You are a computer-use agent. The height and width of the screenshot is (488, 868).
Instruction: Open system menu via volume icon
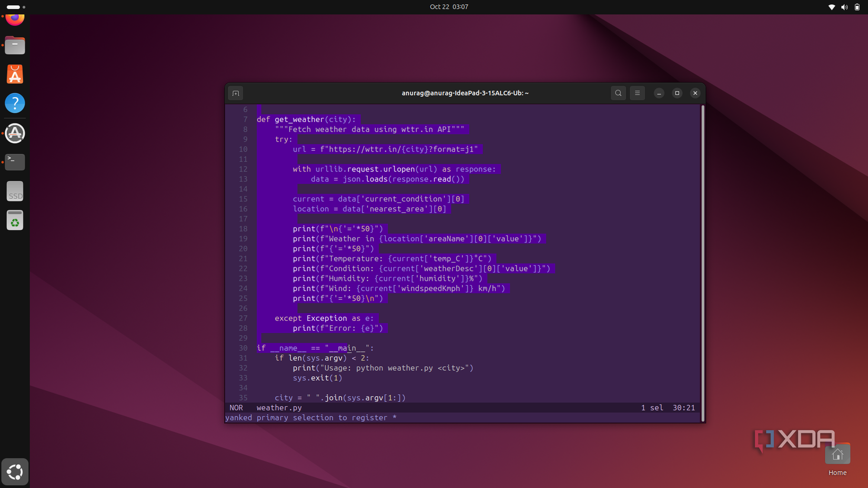pos(844,7)
